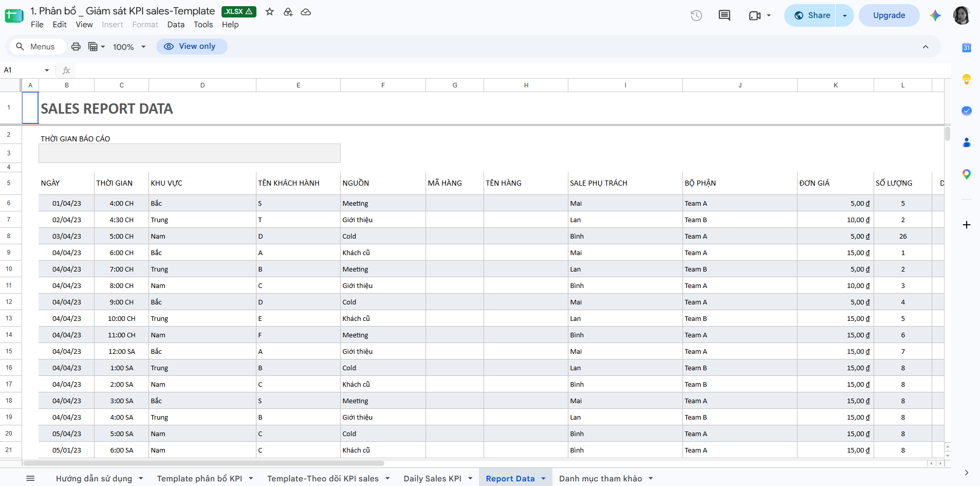980x486 pixels.
Task: Click the document title text
Action: point(122,11)
